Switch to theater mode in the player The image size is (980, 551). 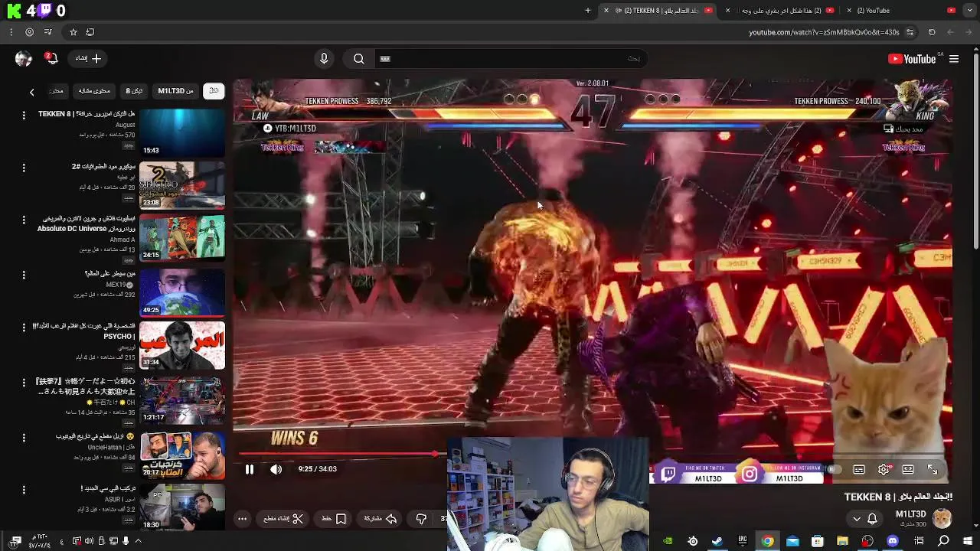point(908,469)
